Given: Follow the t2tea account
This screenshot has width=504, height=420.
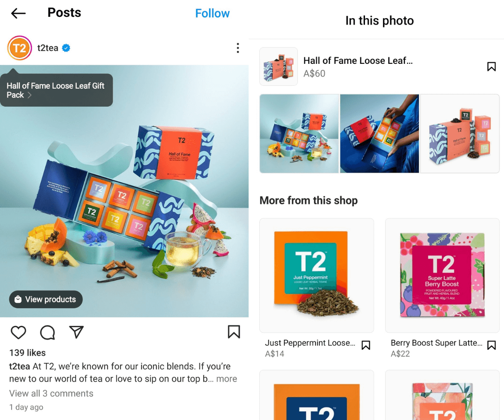Looking at the screenshot, I should click(213, 13).
